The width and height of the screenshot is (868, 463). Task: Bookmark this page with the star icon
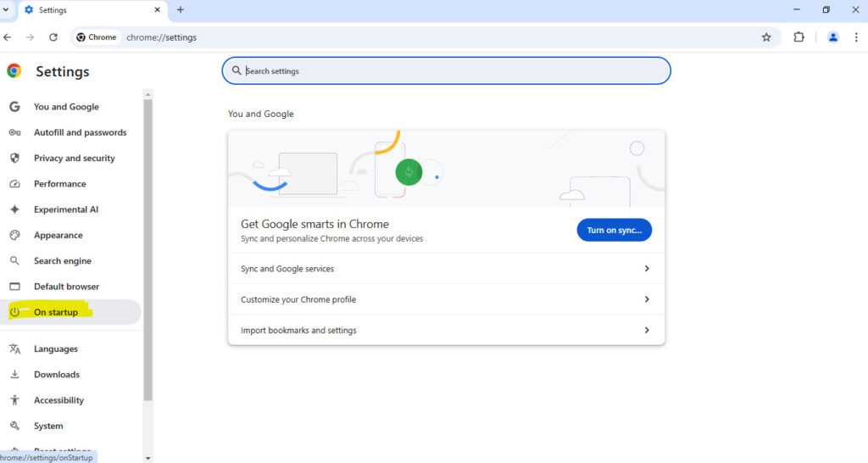[766, 37]
